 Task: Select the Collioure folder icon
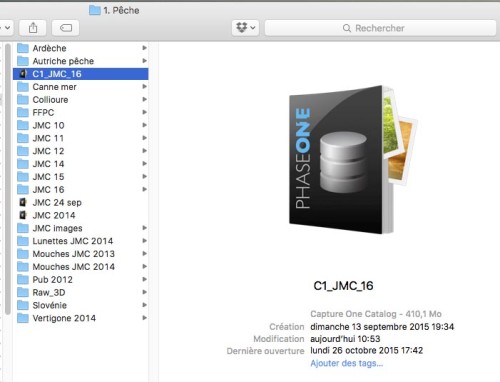pos(23,100)
